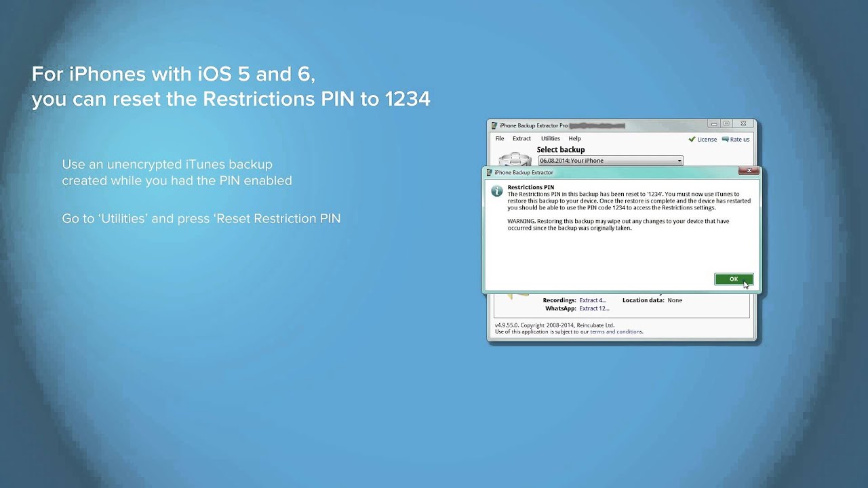Click the Extract 4... recordings link
This screenshot has height=488, width=868.
[x=593, y=300]
